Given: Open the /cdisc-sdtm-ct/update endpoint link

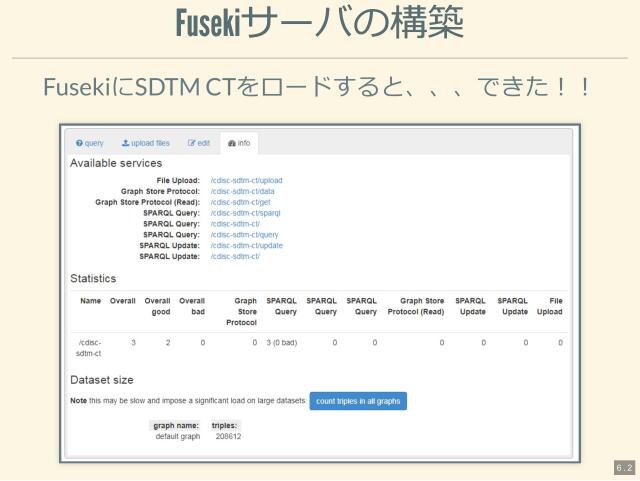Looking at the screenshot, I should (246, 246).
